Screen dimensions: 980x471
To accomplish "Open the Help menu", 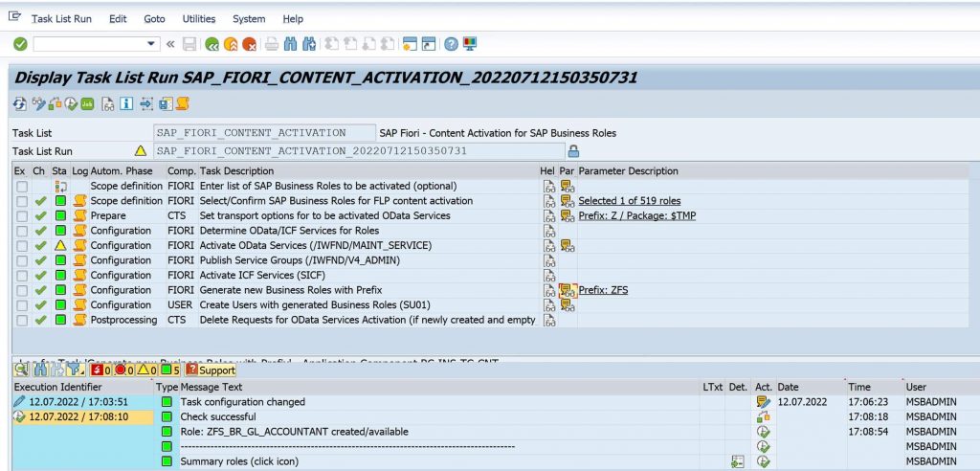I will click(x=293, y=19).
